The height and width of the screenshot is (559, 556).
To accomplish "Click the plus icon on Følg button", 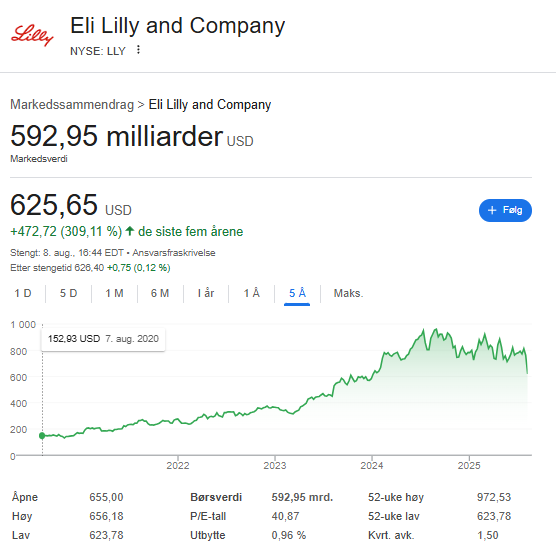I will click(492, 210).
